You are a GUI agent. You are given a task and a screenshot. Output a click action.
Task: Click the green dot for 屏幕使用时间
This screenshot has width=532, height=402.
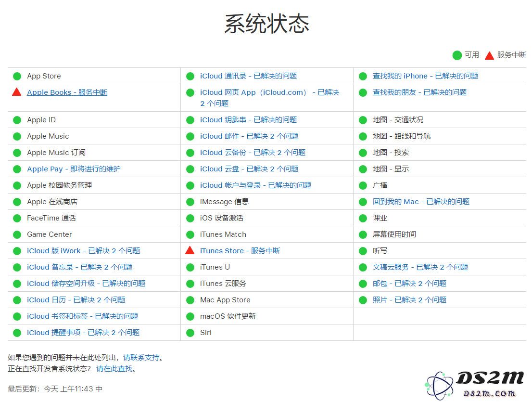tap(363, 234)
